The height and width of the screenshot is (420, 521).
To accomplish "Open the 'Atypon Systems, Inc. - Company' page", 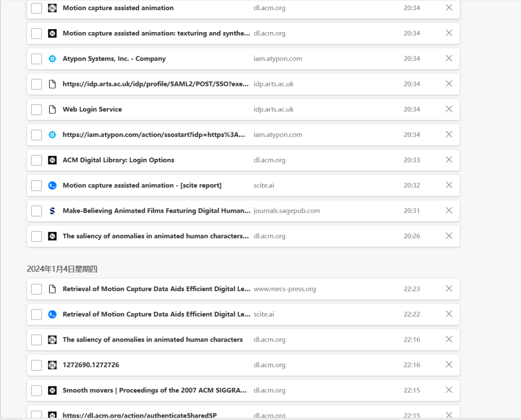I will click(114, 59).
